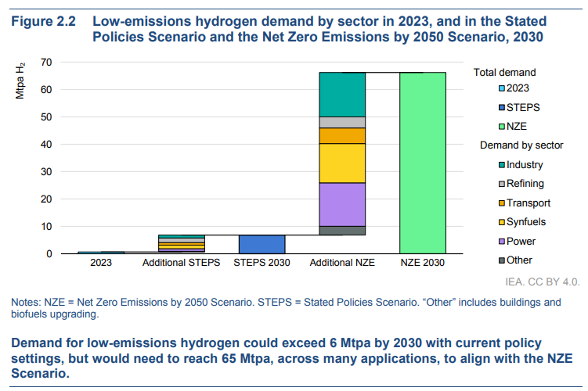Click the blue STEPS 2030 bar
The height and width of the screenshot is (391, 588).
pyautogui.click(x=262, y=244)
